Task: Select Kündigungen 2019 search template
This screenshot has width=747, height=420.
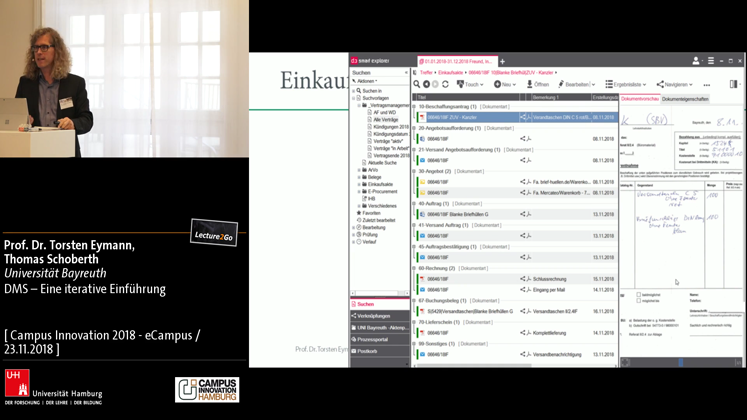Action: pyautogui.click(x=390, y=127)
